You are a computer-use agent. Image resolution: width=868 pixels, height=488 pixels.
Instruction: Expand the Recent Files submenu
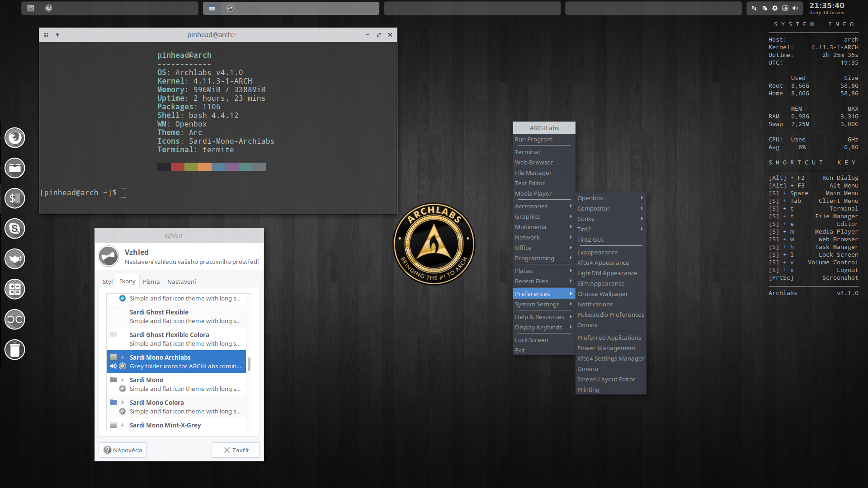(544, 282)
